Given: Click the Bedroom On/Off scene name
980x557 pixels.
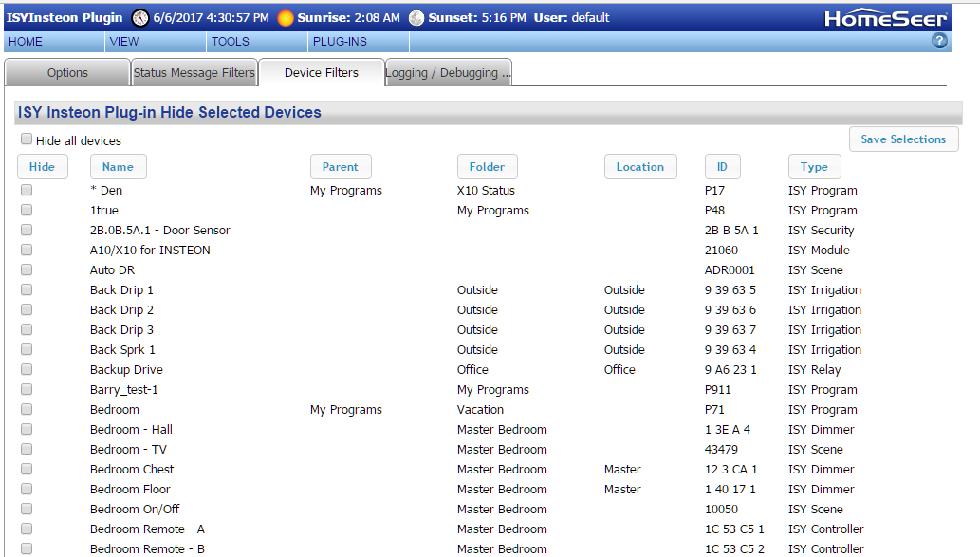Looking at the screenshot, I should [x=135, y=510].
